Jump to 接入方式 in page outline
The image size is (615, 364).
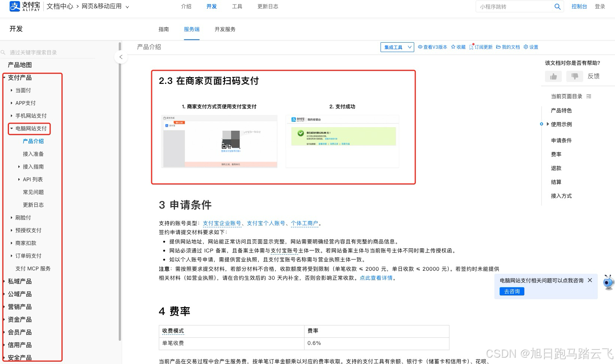[x=561, y=196]
